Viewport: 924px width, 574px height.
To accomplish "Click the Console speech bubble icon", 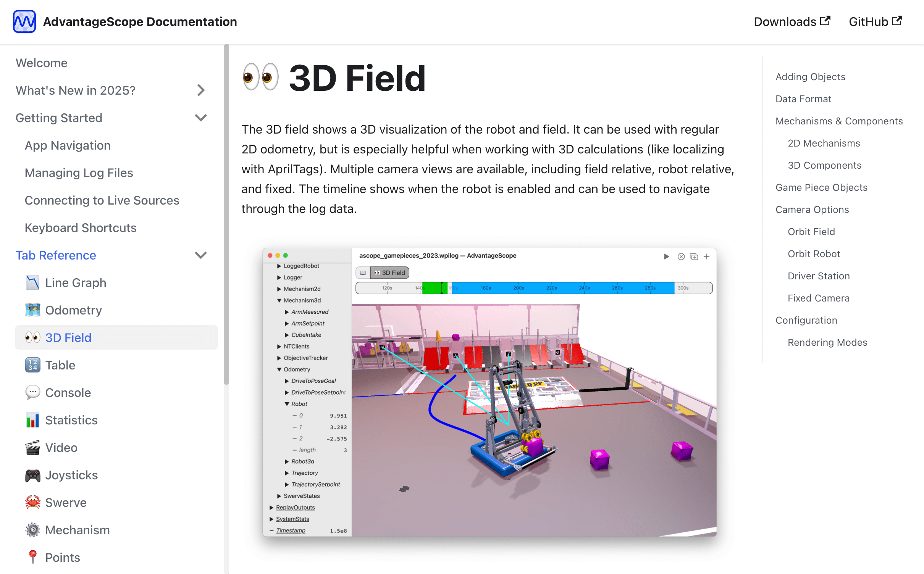I will tap(32, 393).
